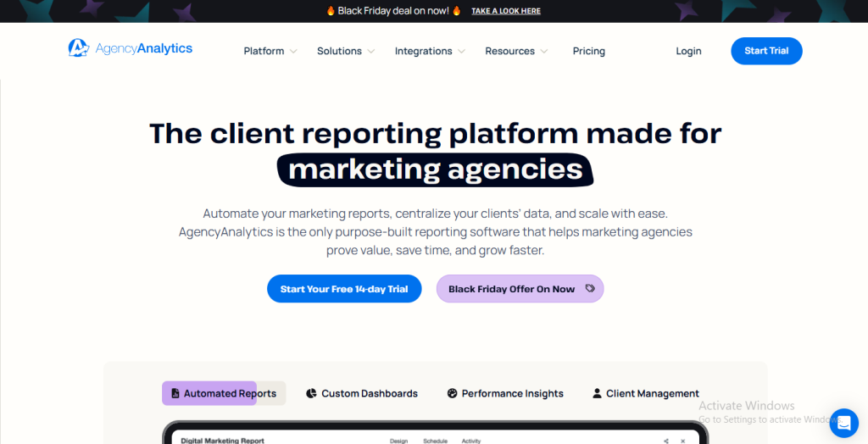This screenshot has height=444, width=868.
Task: Click the Login link
Action: click(688, 51)
